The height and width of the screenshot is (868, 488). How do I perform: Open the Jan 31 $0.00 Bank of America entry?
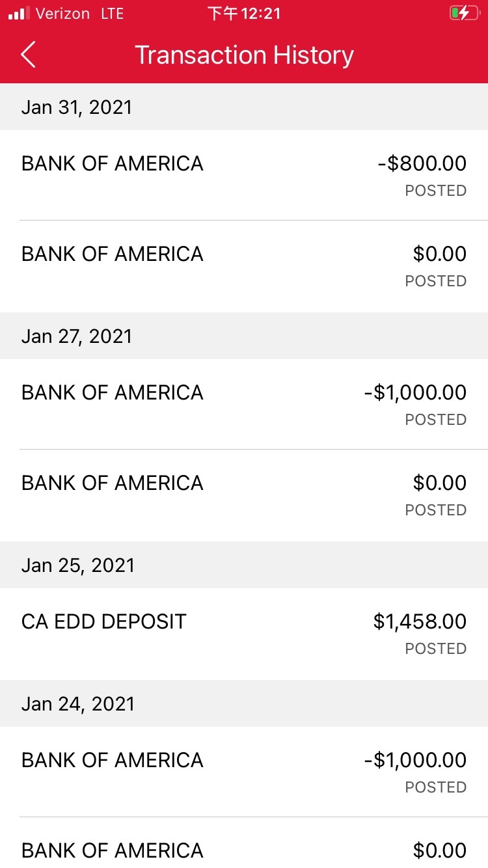[244, 265]
